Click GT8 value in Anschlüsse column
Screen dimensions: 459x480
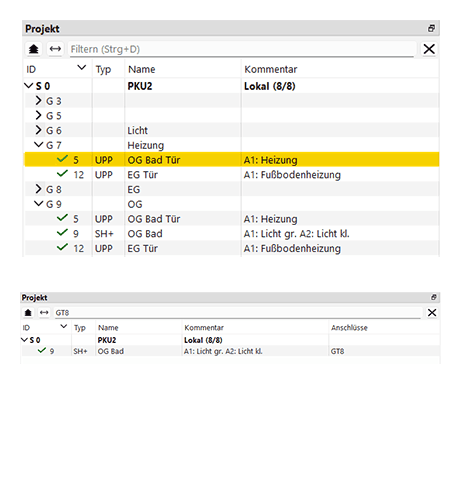pos(338,351)
